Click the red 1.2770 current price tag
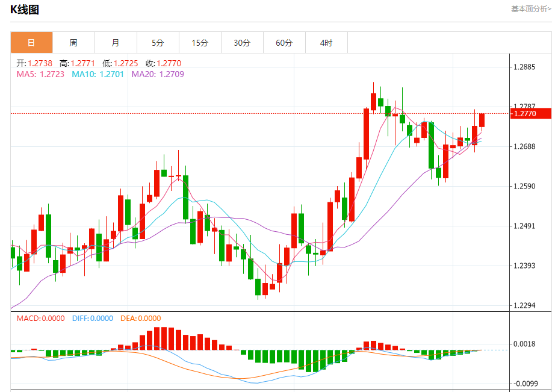This screenshot has height=392, width=558. [530, 114]
